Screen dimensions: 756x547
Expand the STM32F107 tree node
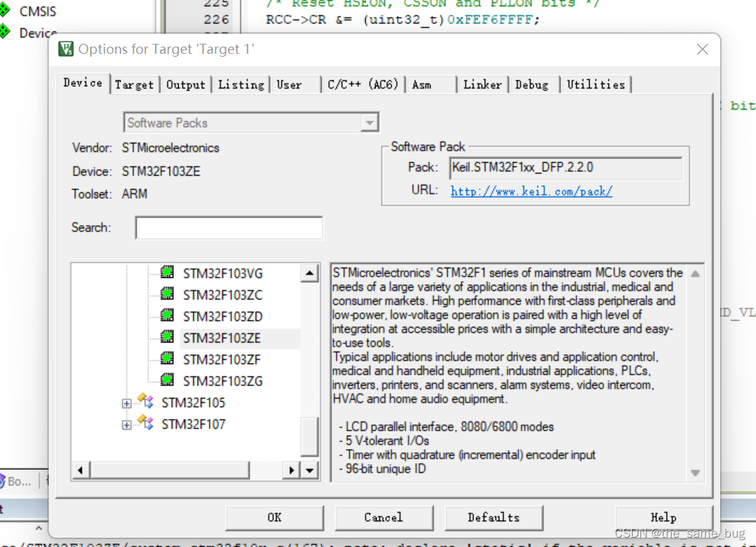pyautogui.click(x=126, y=425)
